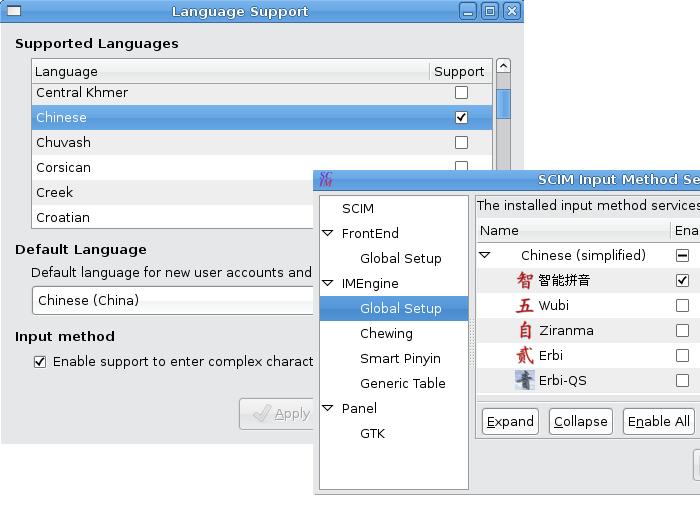
Task: Open Global Setup under FrontEnd
Action: [x=400, y=258]
